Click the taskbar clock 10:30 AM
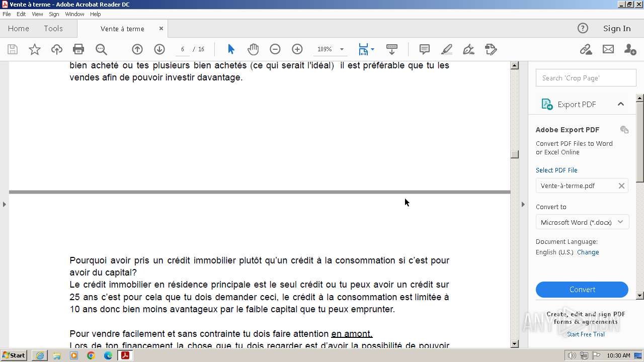The width and height of the screenshot is (644, 362). coord(618,355)
